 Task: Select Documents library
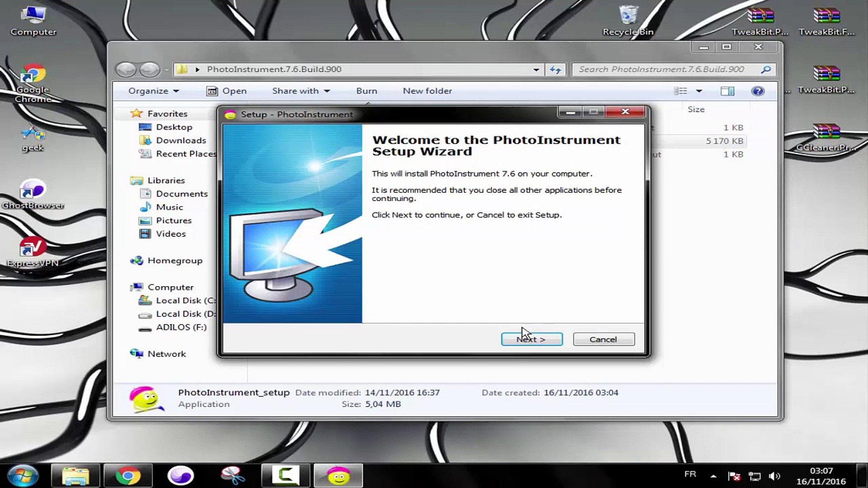click(182, 194)
